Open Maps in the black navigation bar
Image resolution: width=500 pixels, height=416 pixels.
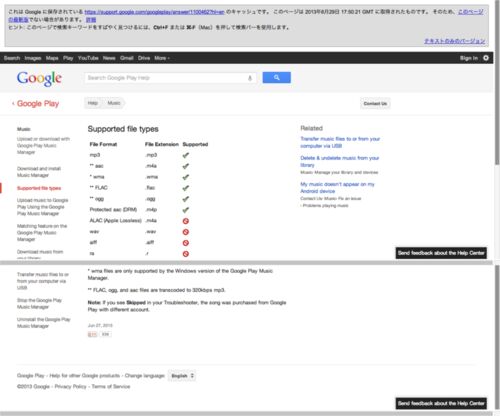tap(52, 58)
